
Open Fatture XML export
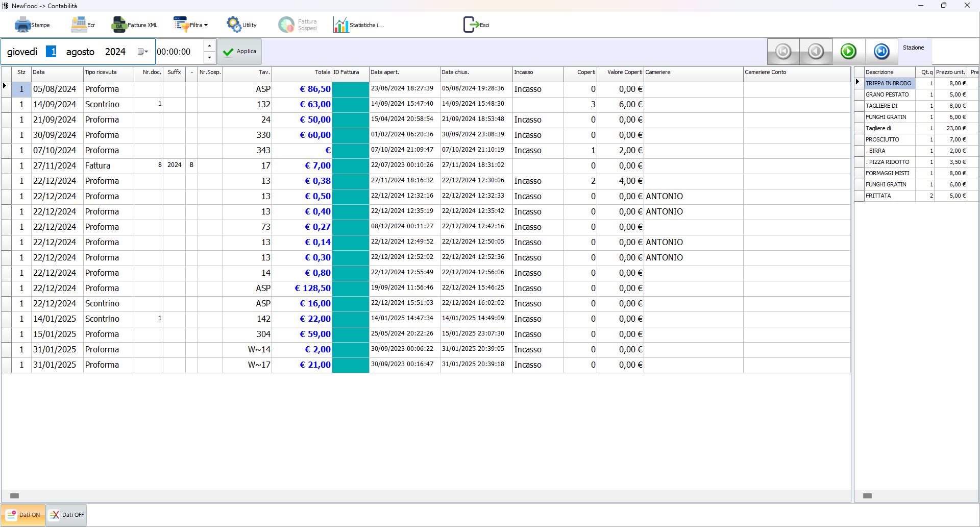[134, 25]
